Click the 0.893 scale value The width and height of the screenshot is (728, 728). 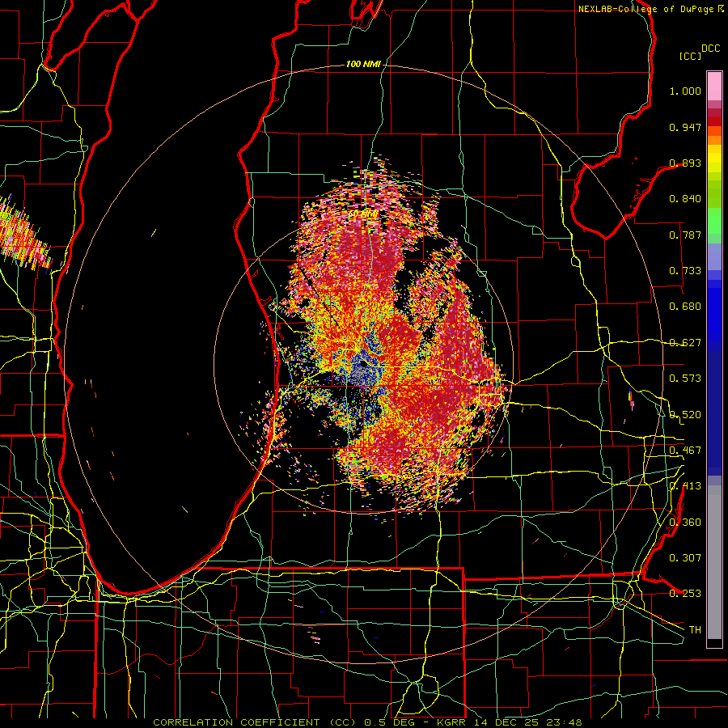[685, 163]
